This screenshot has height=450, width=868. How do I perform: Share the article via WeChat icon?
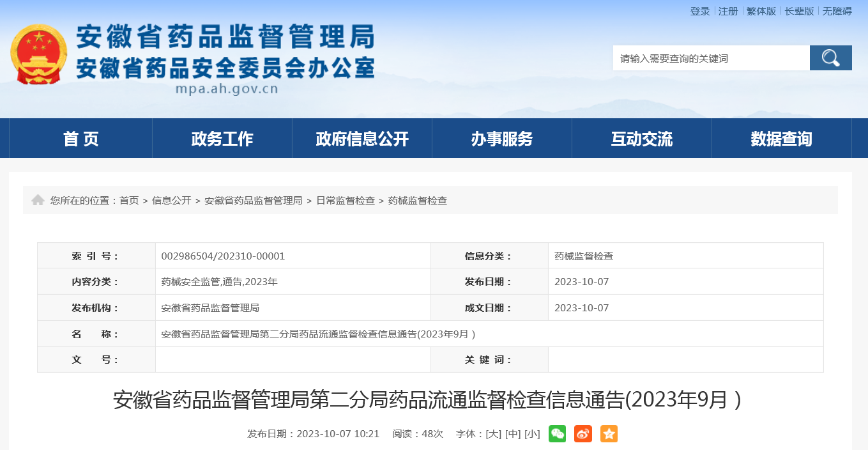point(557,434)
